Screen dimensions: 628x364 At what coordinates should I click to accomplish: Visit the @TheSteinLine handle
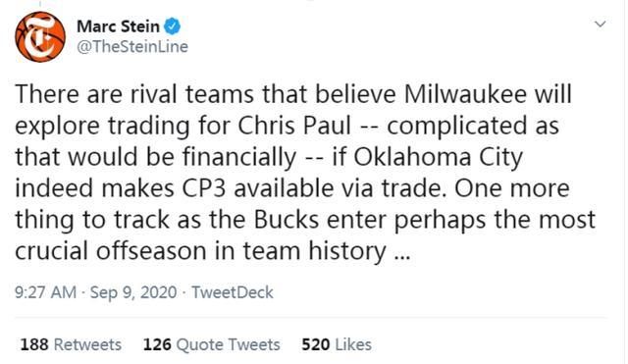[x=132, y=47]
